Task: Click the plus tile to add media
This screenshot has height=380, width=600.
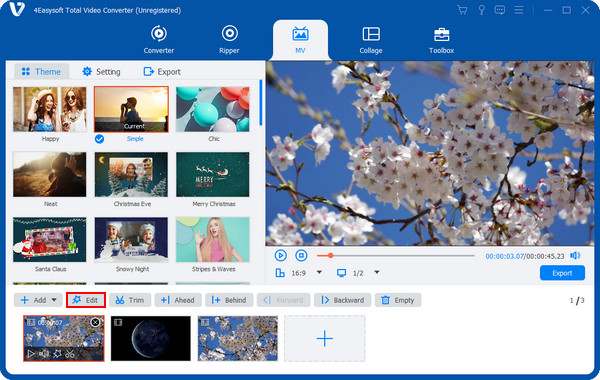Action: (324, 338)
